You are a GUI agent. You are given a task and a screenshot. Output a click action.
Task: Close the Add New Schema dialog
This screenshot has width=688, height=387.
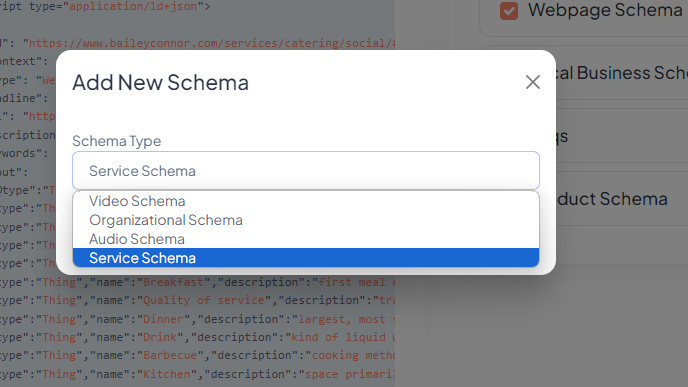[x=533, y=82]
